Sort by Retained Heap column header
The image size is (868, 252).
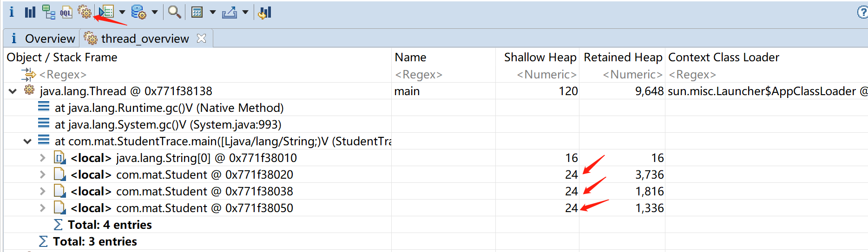click(623, 58)
